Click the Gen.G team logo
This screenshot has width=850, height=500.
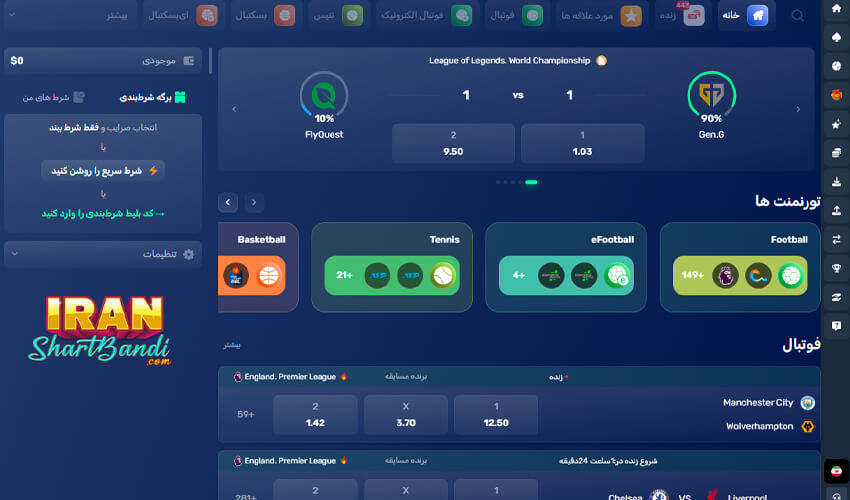pos(711,95)
